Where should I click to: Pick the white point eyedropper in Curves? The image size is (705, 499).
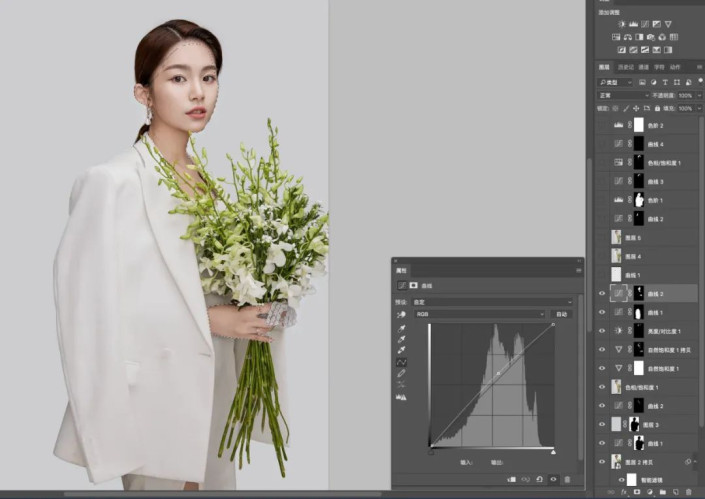coord(402,350)
